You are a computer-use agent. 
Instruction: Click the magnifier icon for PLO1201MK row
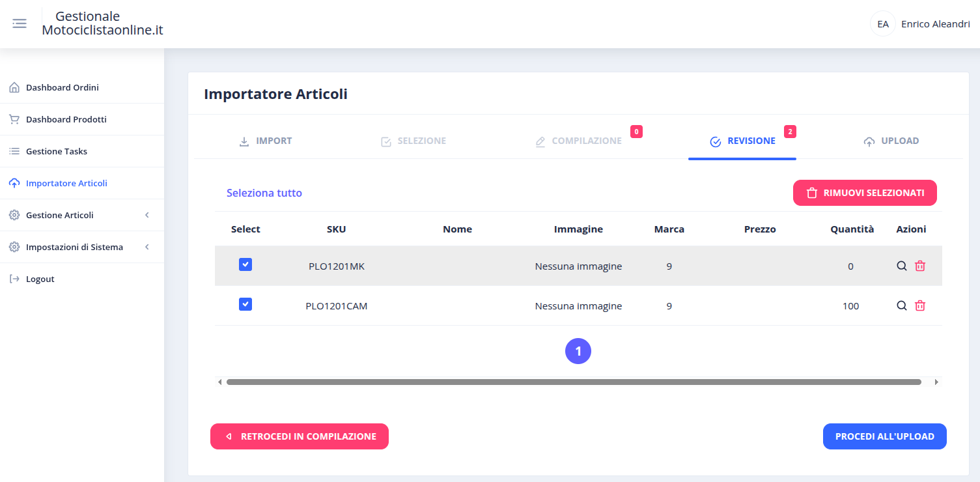pyautogui.click(x=901, y=266)
